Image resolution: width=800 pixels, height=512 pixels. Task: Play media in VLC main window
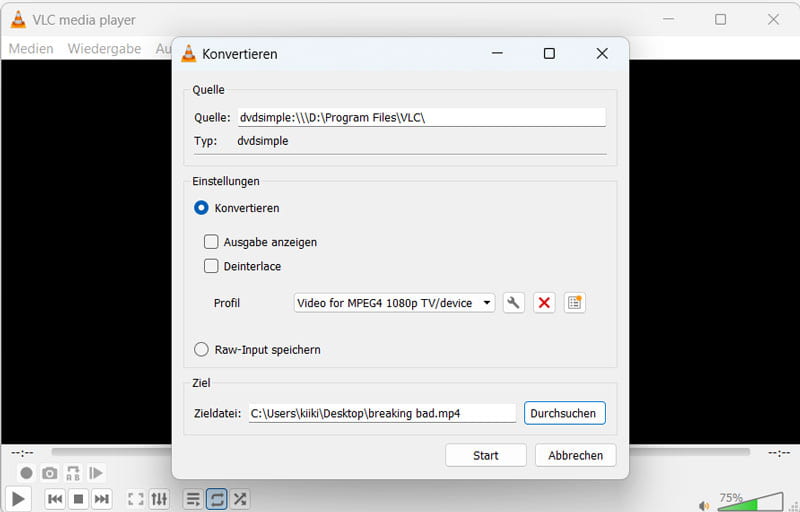point(18,498)
